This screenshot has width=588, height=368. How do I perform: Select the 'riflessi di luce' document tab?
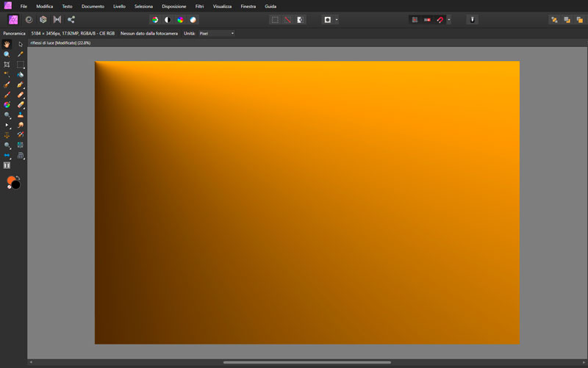point(60,43)
